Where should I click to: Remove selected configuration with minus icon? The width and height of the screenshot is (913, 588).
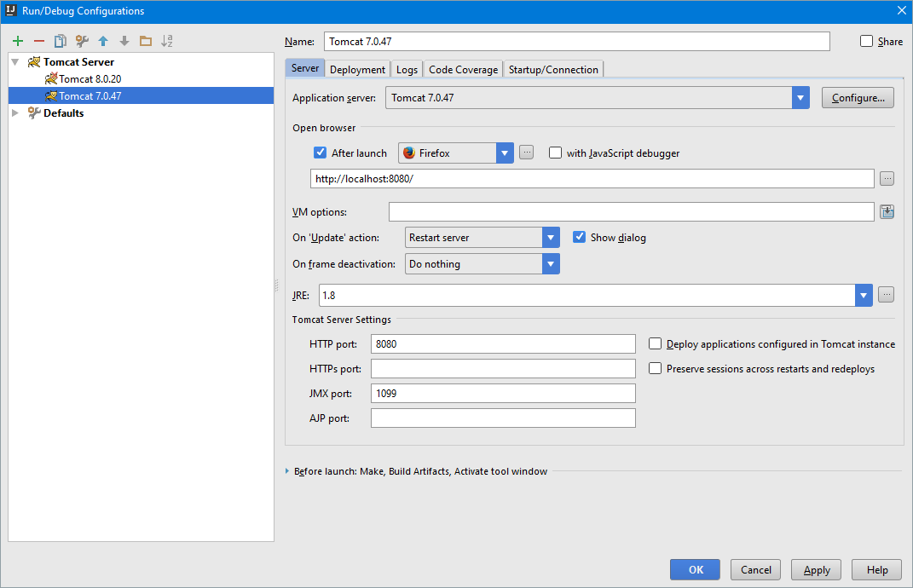[39, 41]
